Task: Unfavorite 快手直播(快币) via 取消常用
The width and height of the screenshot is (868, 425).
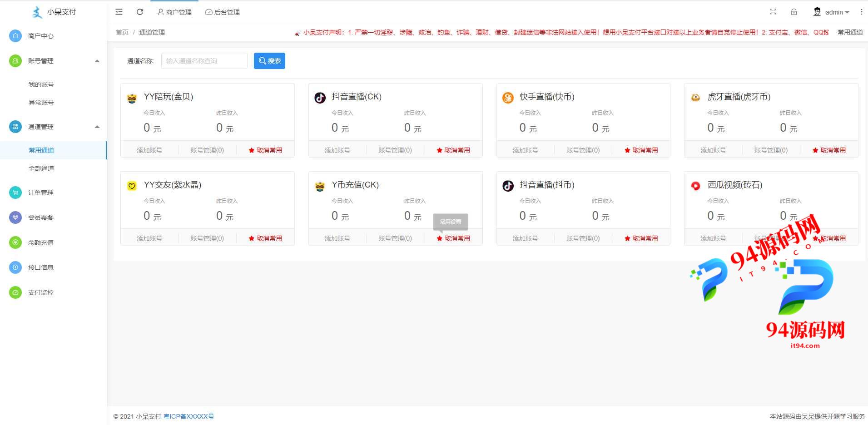Action: (641, 150)
